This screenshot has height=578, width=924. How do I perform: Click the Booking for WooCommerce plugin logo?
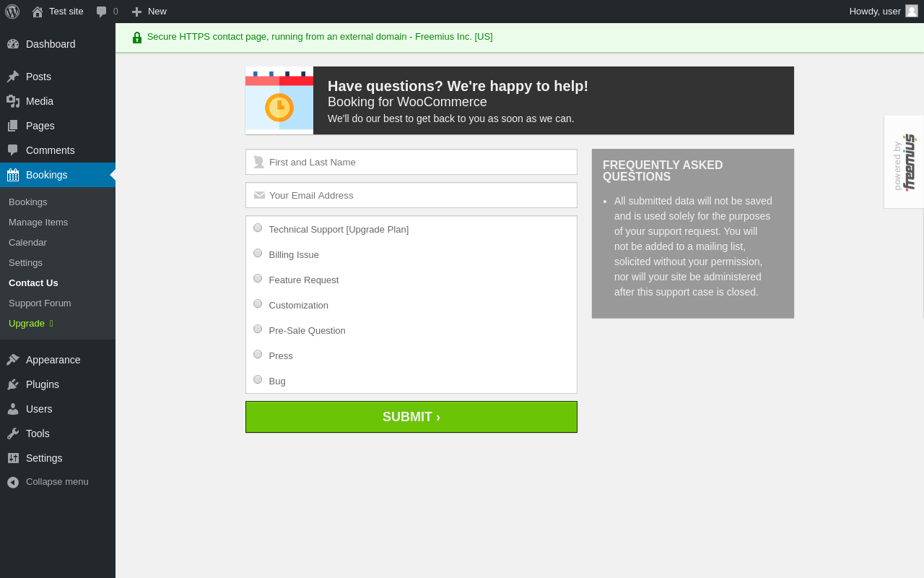279,100
